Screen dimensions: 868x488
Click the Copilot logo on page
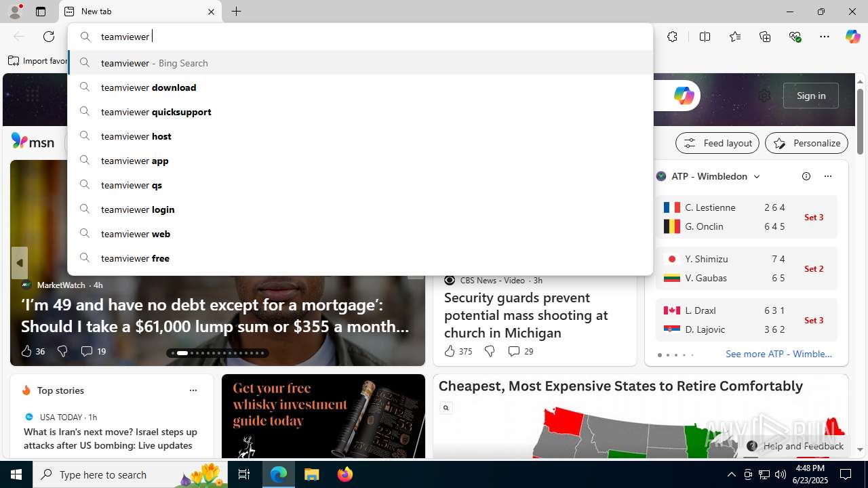684,96
